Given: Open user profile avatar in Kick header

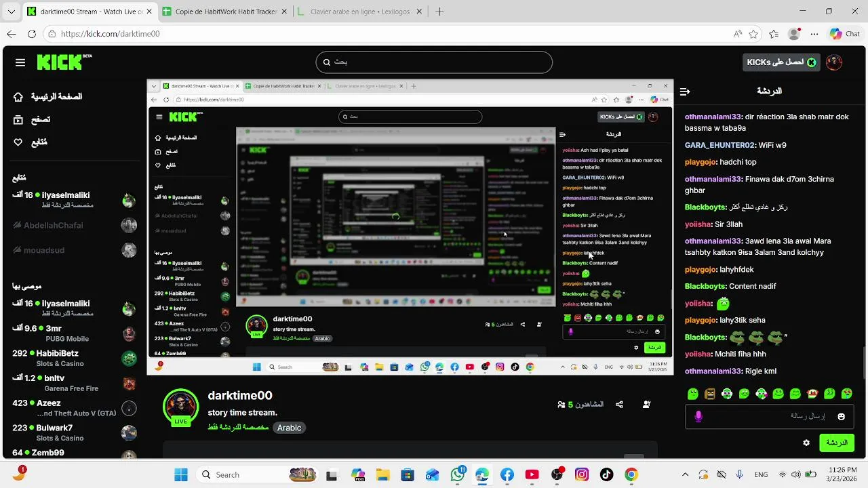Looking at the screenshot, I should (834, 62).
